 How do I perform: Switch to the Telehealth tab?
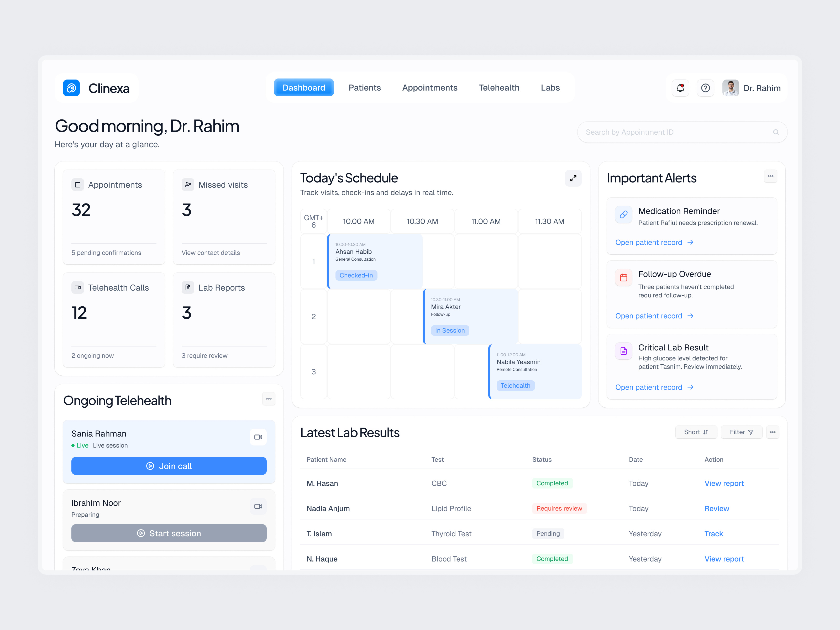499,88
